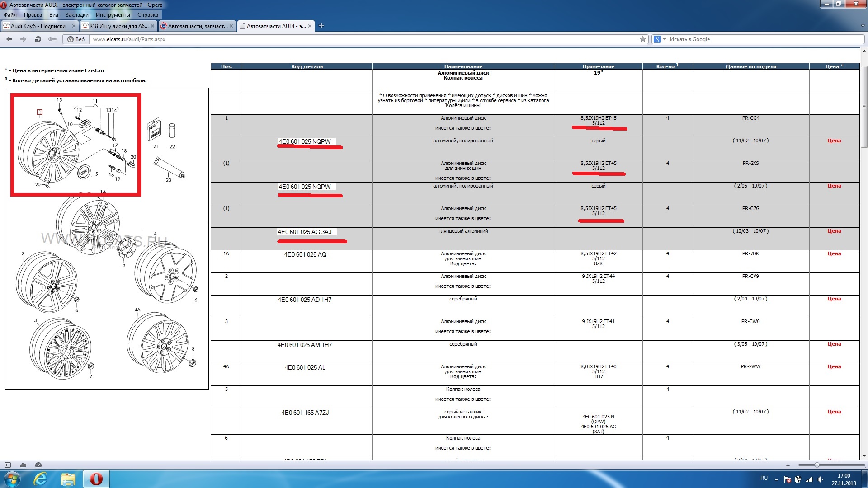This screenshot has height=488, width=868.
Task: Show hidden tray icons arrow
Action: 776,479
